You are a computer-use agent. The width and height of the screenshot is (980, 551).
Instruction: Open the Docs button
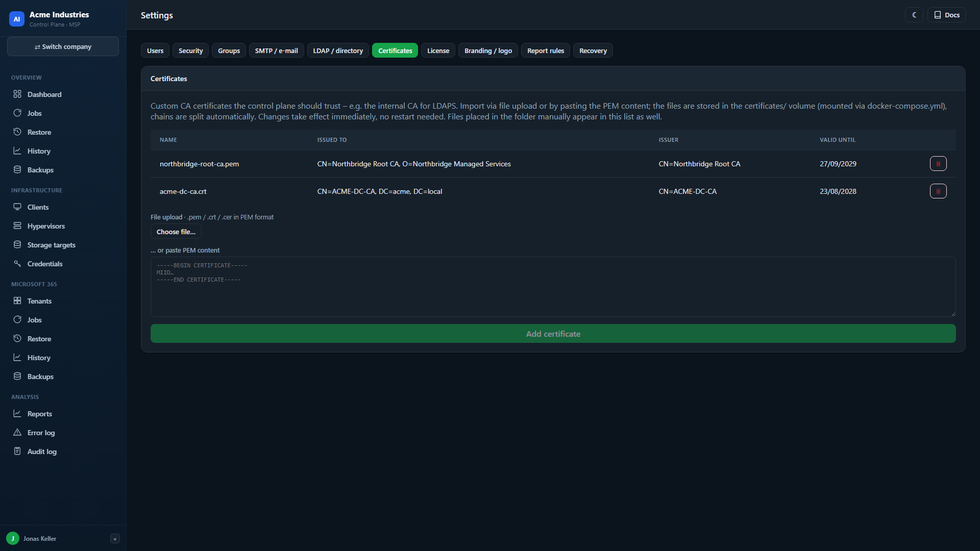pos(947,15)
